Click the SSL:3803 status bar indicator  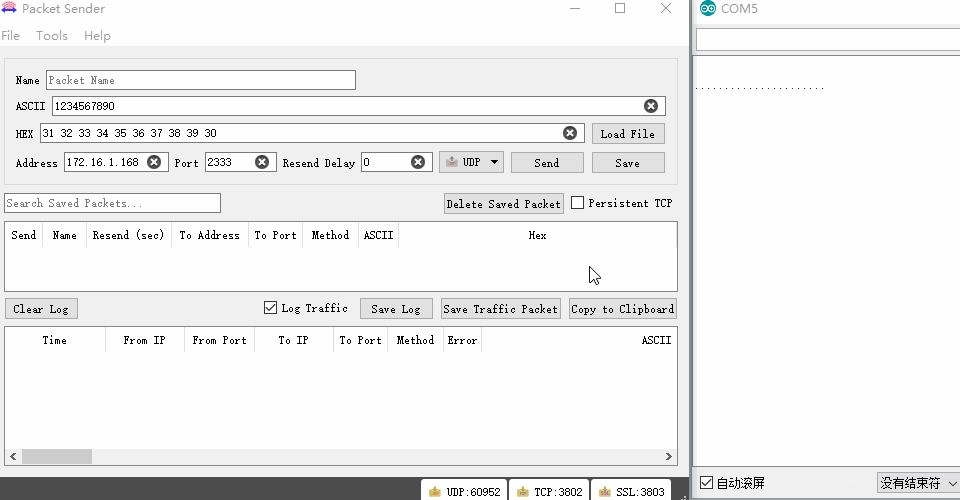631,491
